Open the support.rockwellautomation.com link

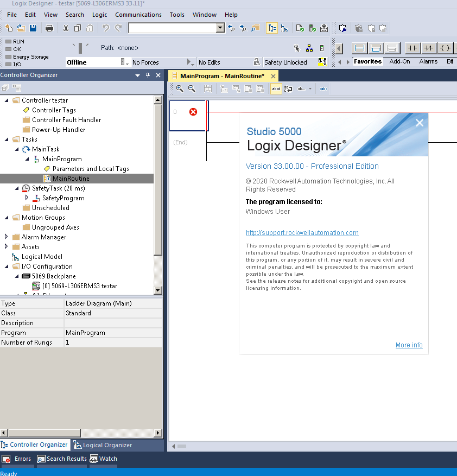point(302,233)
